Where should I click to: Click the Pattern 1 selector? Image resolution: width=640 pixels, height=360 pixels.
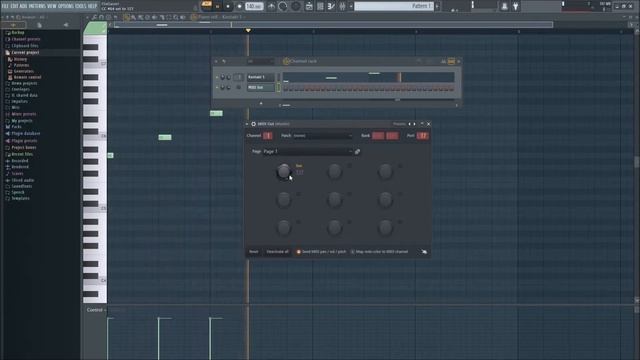pyautogui.click(x=393, y=6)
